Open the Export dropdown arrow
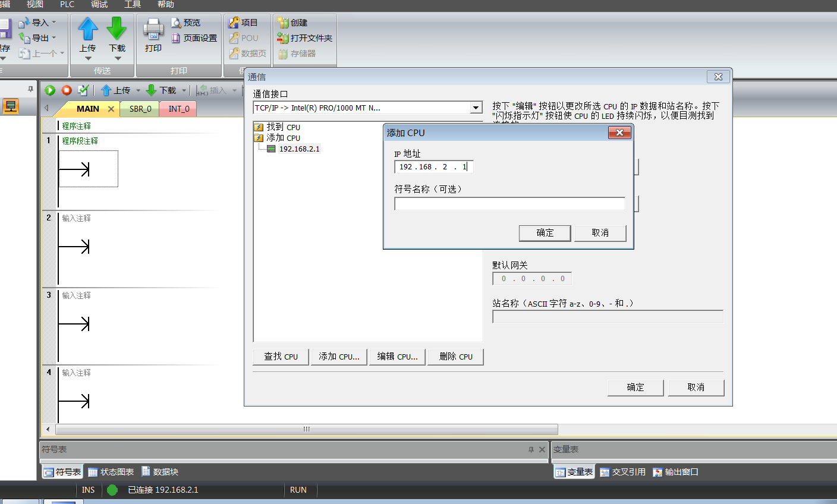The width and height of the screenshot is (837, 504). click(x=54, y=38)
